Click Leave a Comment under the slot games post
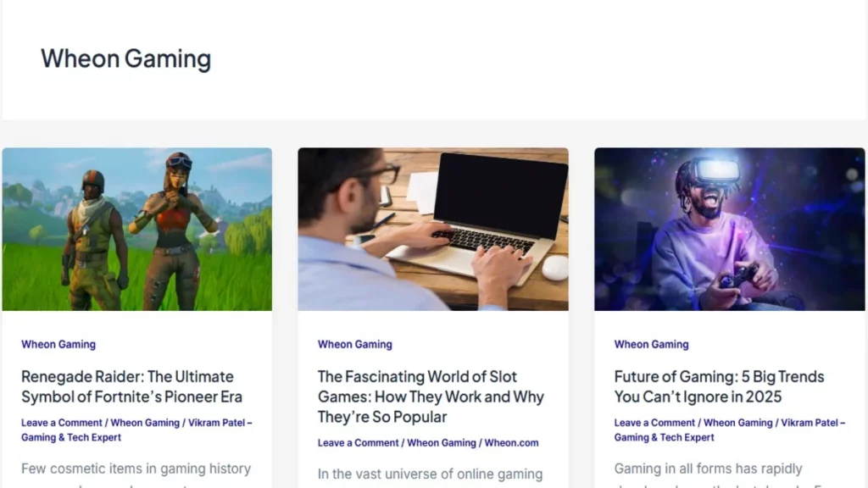Image resolution: width=868 pixels, height=488 pixels. pos(357,442)
